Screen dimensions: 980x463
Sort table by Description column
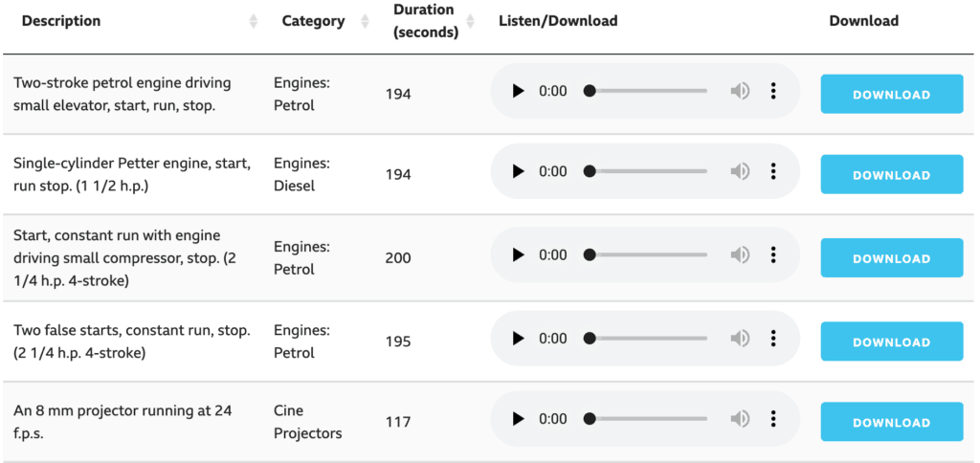pyautogui.click(x=253, y=22)
